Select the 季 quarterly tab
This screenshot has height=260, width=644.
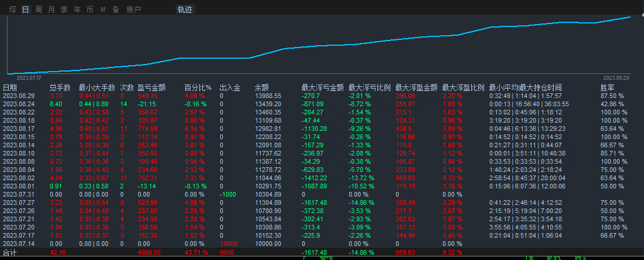point(64,9)
